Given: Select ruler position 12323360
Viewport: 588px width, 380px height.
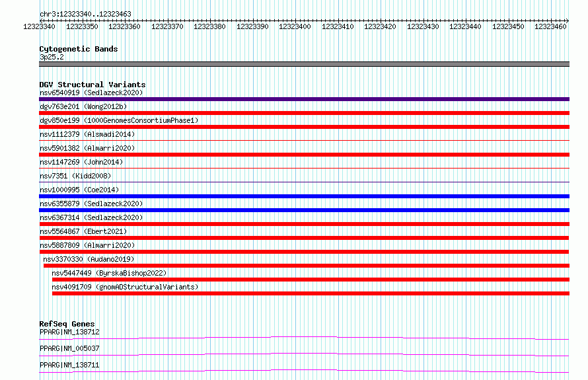Looking at the screenshot, I should pos(124,26).
